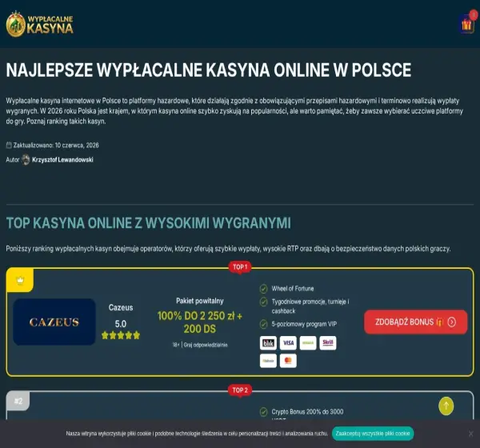Image resolution: width=480 pixels, height=448 pixels.
Task: Click the checkmark next to Tygodniowe promocje
Action: click(x=263, y=302)
